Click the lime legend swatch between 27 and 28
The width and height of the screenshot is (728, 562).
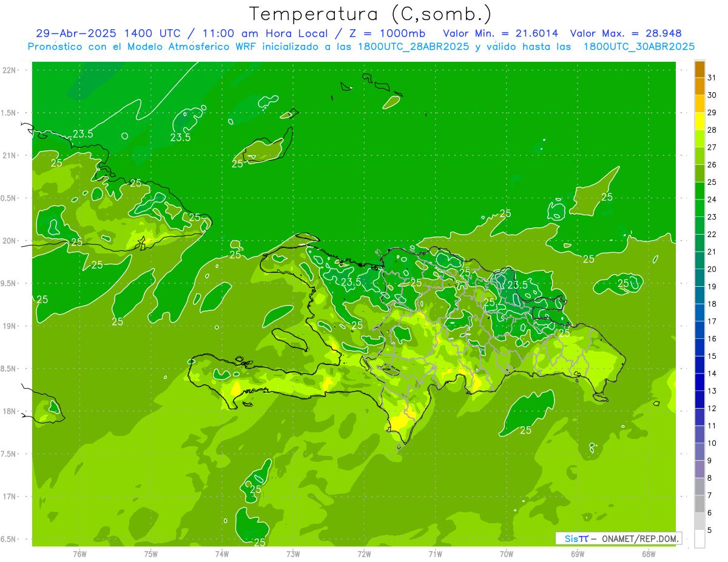tap(699, 138)
